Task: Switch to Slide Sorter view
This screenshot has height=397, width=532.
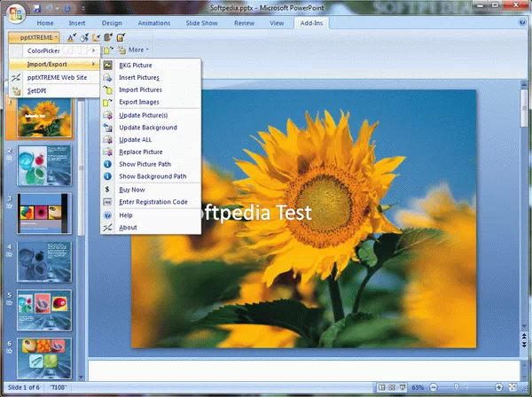Action: (x=392, y=387)
